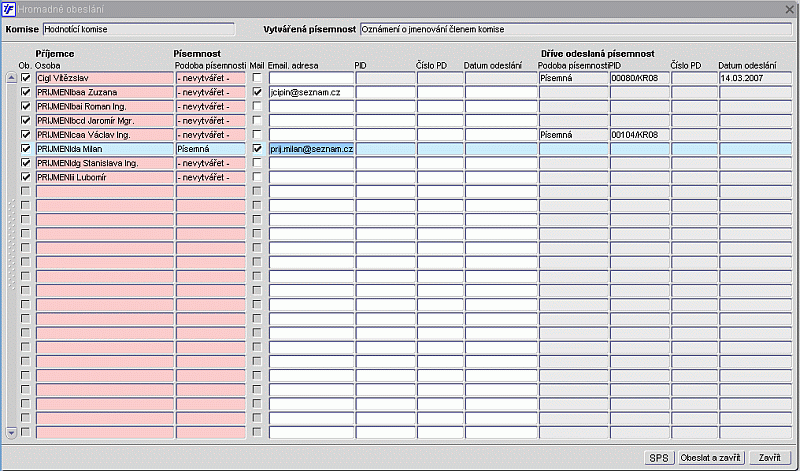Click the scroll down arrow beside recipient list

pyautogui.click(x=11, y=433)
